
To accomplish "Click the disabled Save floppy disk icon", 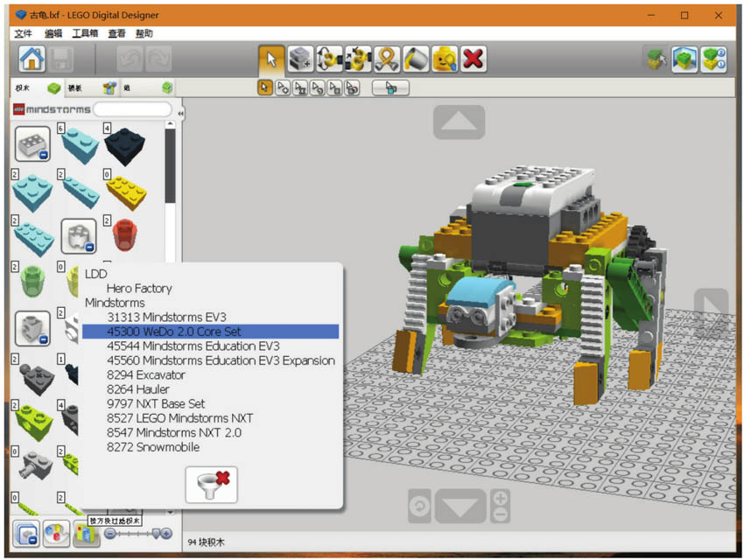I will click(60, 59).
